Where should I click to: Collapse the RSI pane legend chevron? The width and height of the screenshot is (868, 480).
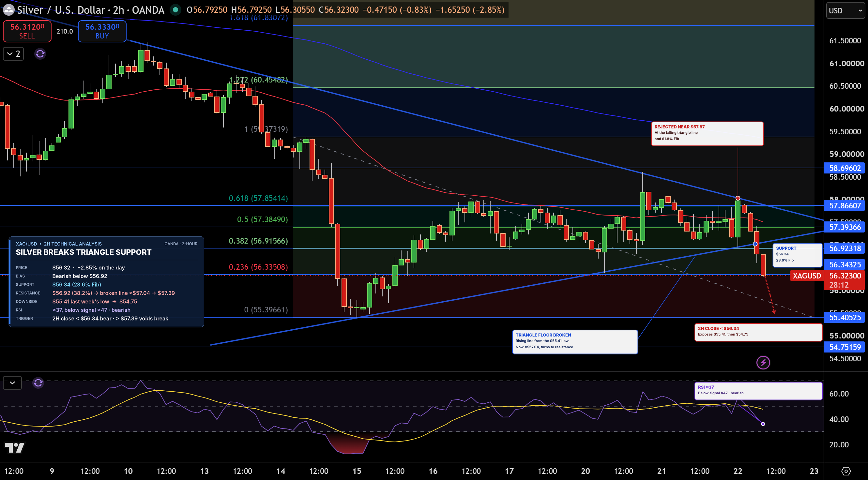(12, 382)
